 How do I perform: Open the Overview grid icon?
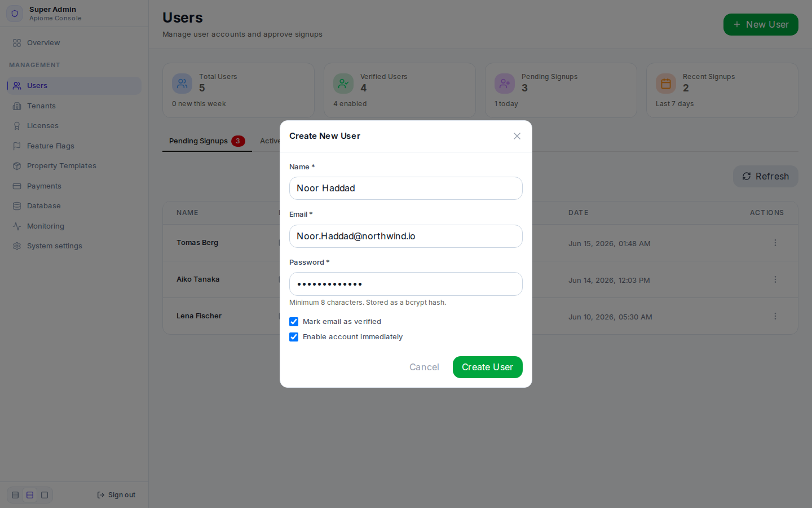17,43
